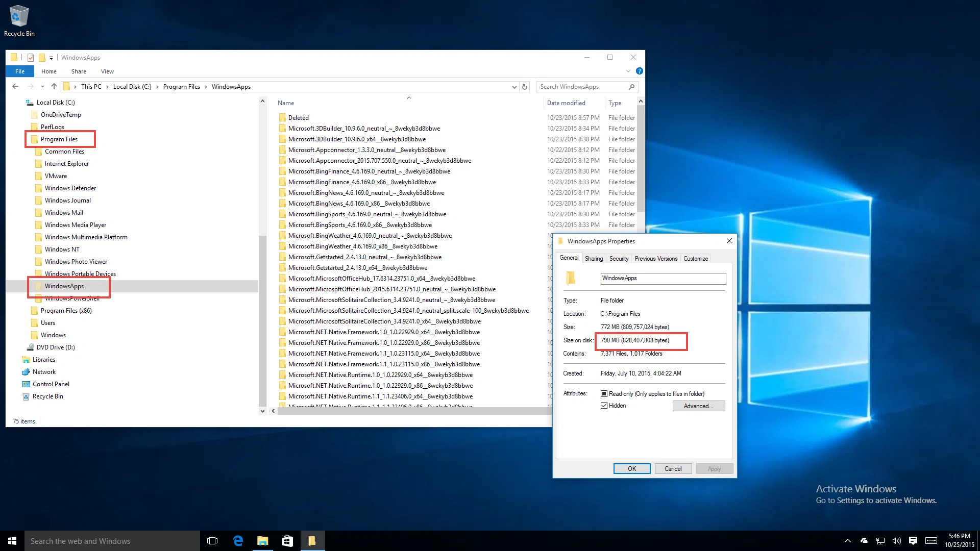Open the Windows Start menu
Screen dimensions: 980x551
[x=12, y=541]
